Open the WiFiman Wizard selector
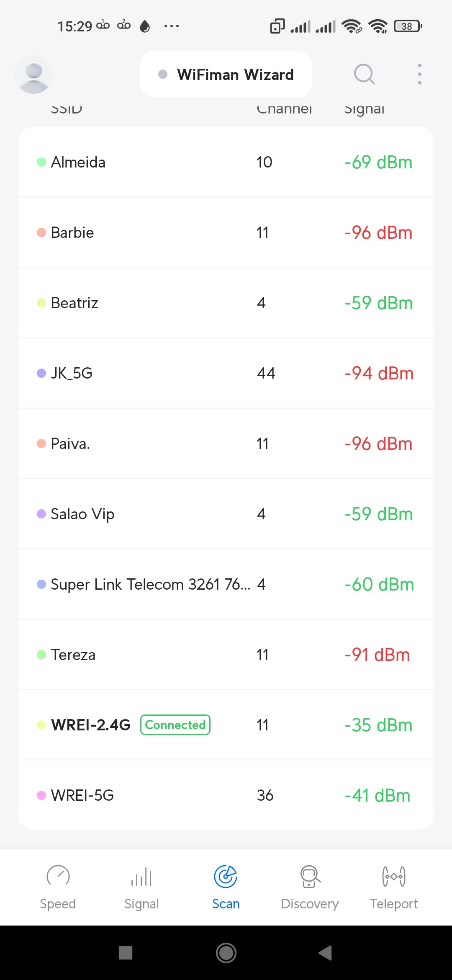452x980 pixels. (x=226, y=75)
